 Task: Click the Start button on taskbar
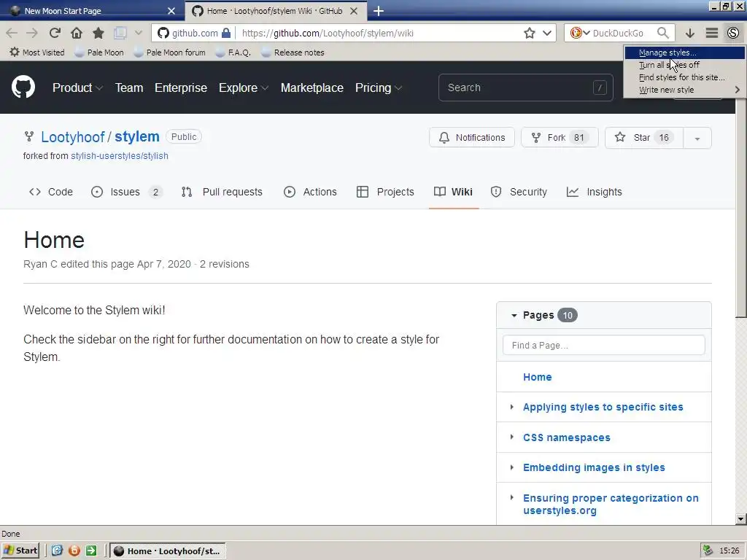pyautogui.click(x=20, y=551)
